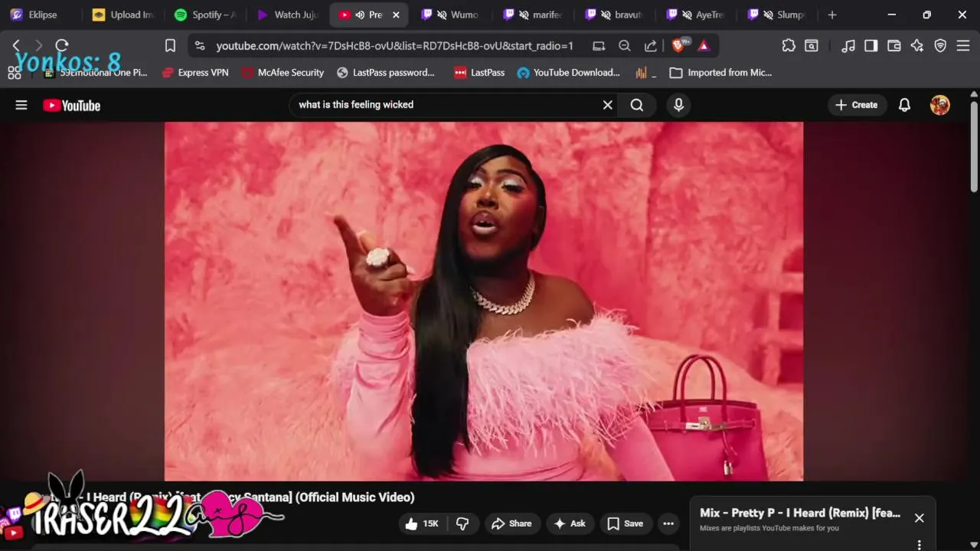Close the Mix playlist panel
Screen dimensions: 980x551
tap(920, 518)
